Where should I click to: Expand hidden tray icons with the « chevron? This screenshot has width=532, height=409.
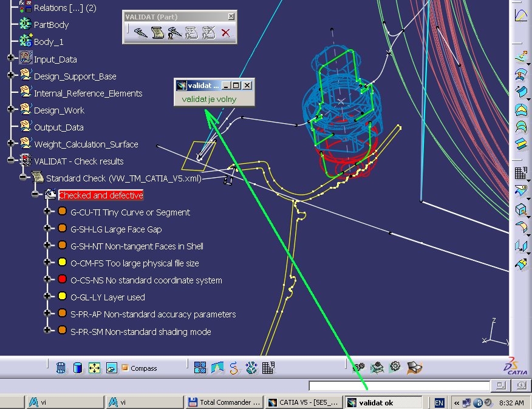457,403
